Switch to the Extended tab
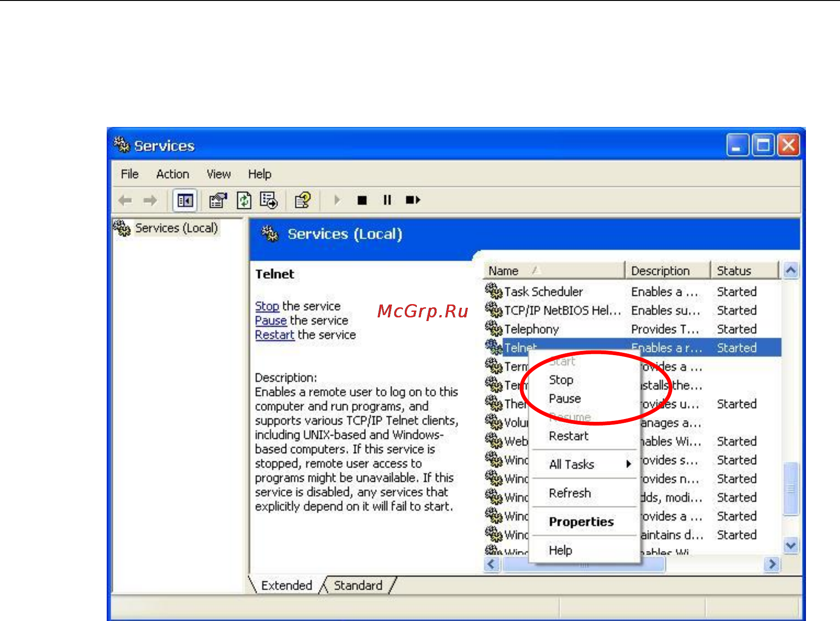Viewport: 840px width, 621px height. tap(287, 585)
